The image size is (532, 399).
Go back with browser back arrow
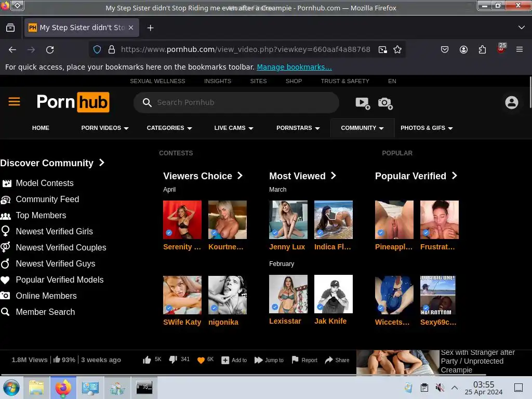pyautogui.click(x=12, y=49)
